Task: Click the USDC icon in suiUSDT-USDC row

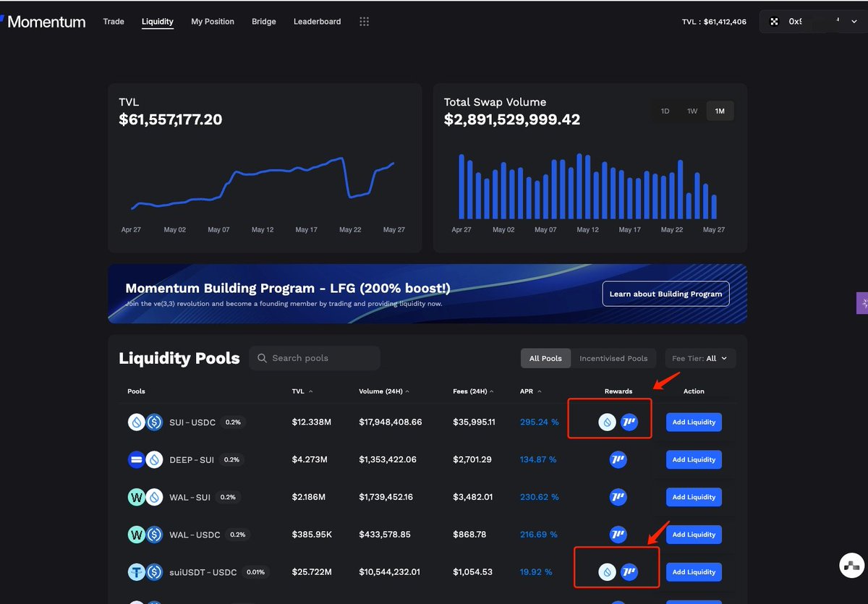Action: (x=154, y=572)
